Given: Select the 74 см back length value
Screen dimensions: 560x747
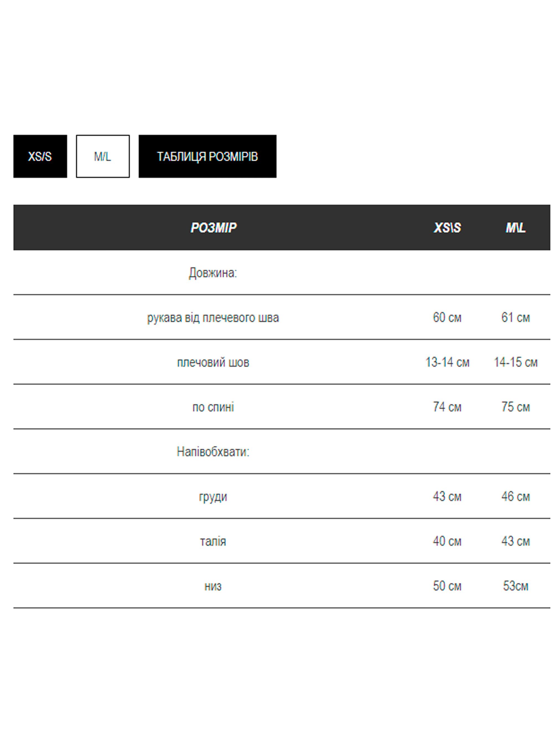Looking at the screenshot, I should [x=447, y=407].
